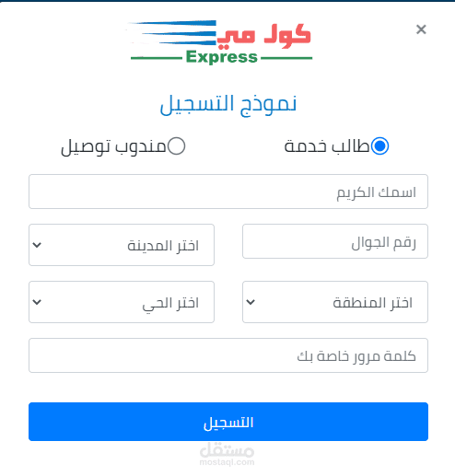Screen dimensions: 455x476
Task: Open the اختر المدينة city dropdown
Action: [x=122, y=245]
